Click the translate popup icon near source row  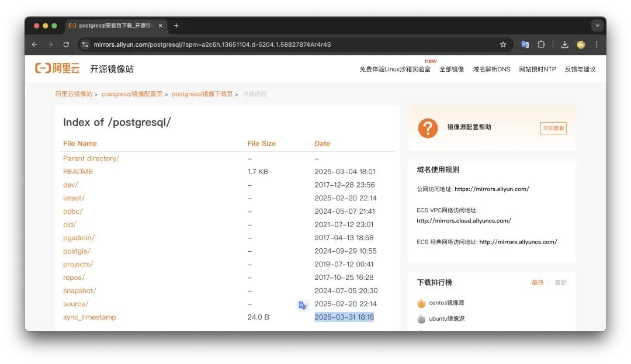pos(303,305)
